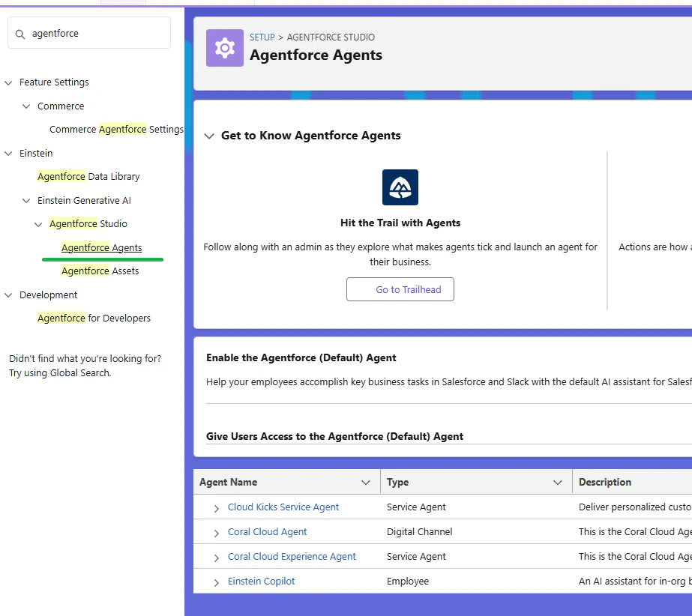Screen dimensions: 692x616
Task: Expand Coral Cloud Experience Agent row
Action: [x=216, y=558]
